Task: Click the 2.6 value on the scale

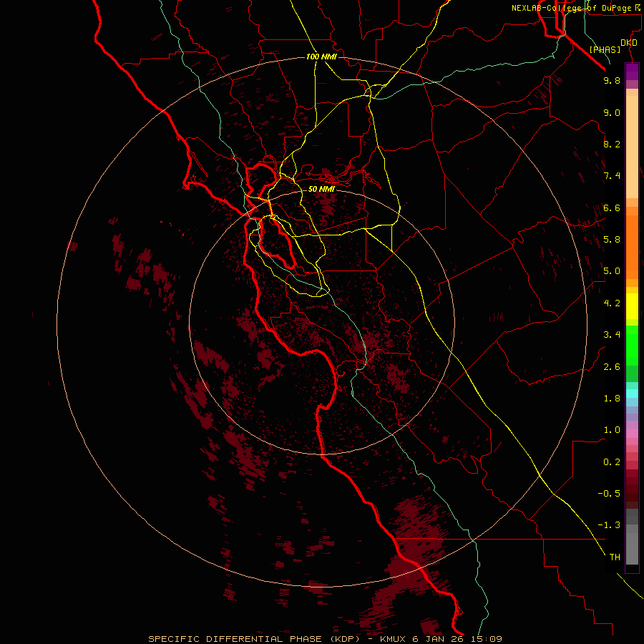Action: (612, 367)
